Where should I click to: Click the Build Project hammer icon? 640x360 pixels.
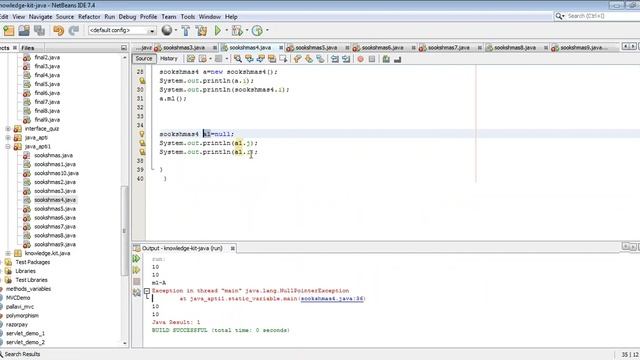[x=186, y=30]
